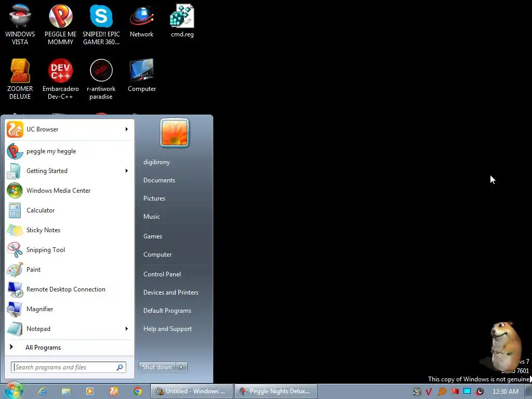This screenshot has height=399, width=532.
Task: Click the user account picture
Action: [175, 133]
